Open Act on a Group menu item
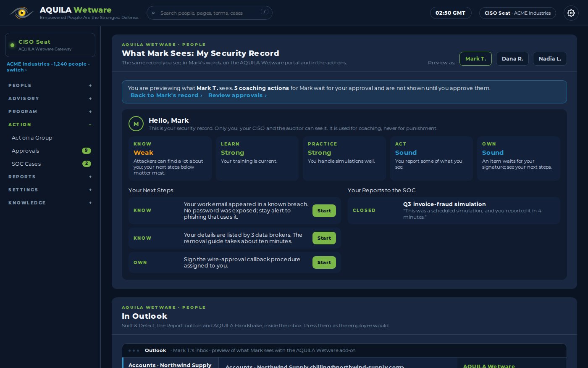Image resolution: width=588 pixels, height=368 pixels. click(x=50, y=138)
